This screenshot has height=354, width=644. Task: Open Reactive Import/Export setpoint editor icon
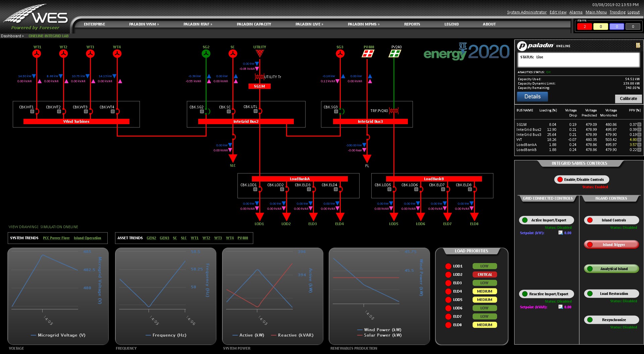pyautogui.click(x=560, y=307)
